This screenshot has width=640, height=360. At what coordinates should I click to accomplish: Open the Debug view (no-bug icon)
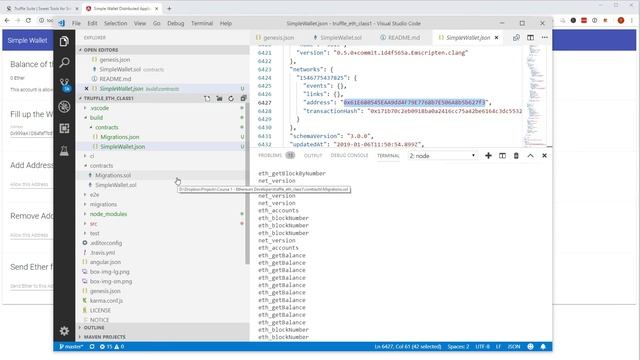[64, 107]
